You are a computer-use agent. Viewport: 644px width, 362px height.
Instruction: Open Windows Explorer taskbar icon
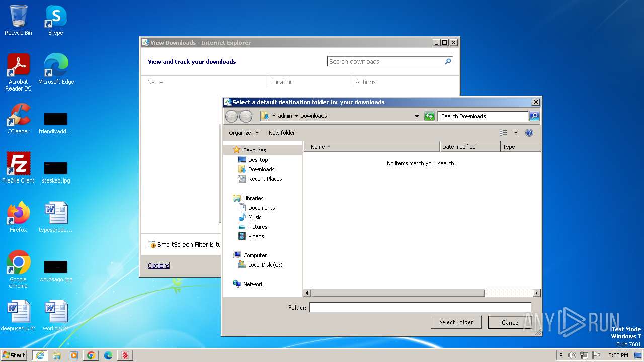(57, 355)
